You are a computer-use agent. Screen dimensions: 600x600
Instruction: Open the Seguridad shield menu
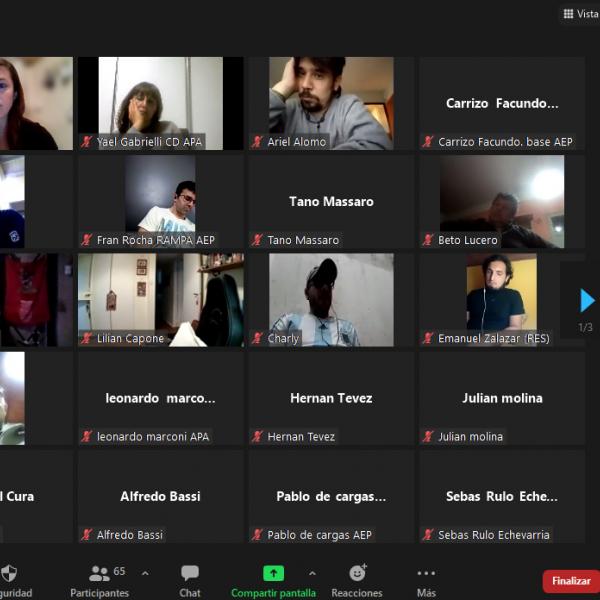click(9, 575)
